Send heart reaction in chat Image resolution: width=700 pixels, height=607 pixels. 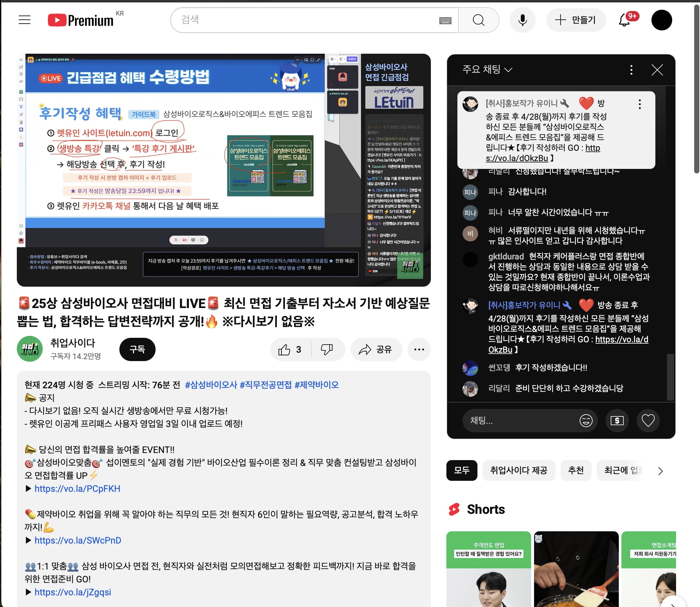[648, 421]
